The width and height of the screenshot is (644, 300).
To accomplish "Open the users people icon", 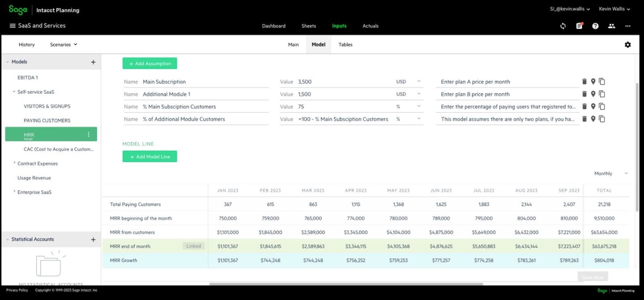I will tap(611, 26).
